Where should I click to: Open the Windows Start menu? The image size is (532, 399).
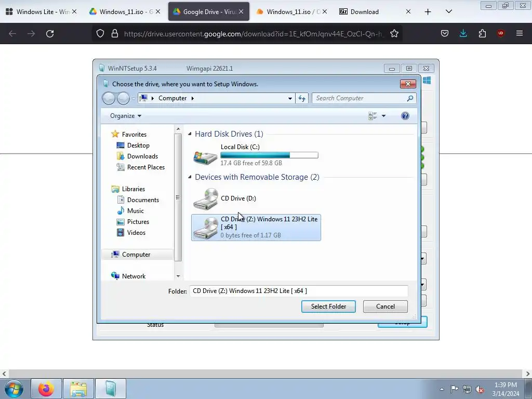click(x=14, y=389)
